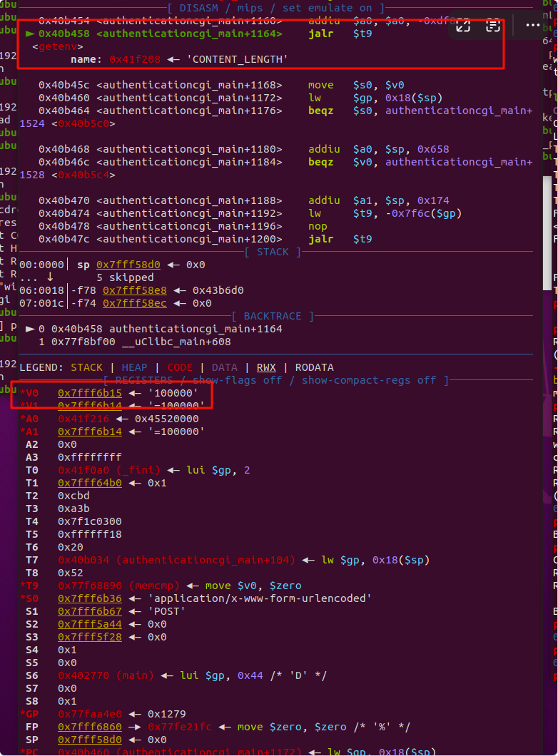Click the authenticationcgi_main+1200 jalr row
The height and width of the screenshot is (756, 558).
pos(205,239)
